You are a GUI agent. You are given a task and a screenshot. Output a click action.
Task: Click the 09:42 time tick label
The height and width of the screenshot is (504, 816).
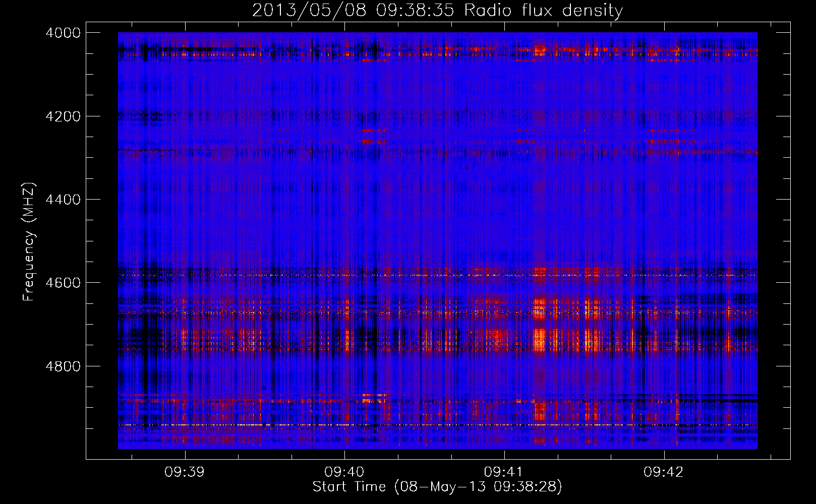point(664,472)
